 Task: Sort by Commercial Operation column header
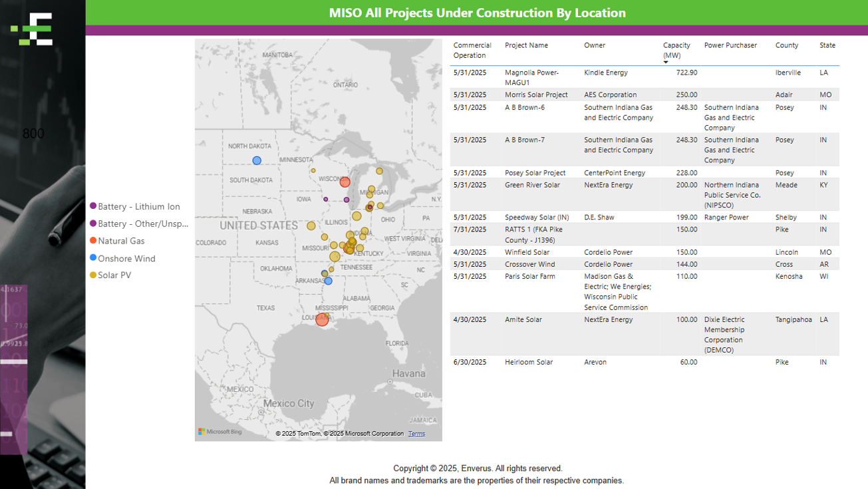(x=472, y=50)
